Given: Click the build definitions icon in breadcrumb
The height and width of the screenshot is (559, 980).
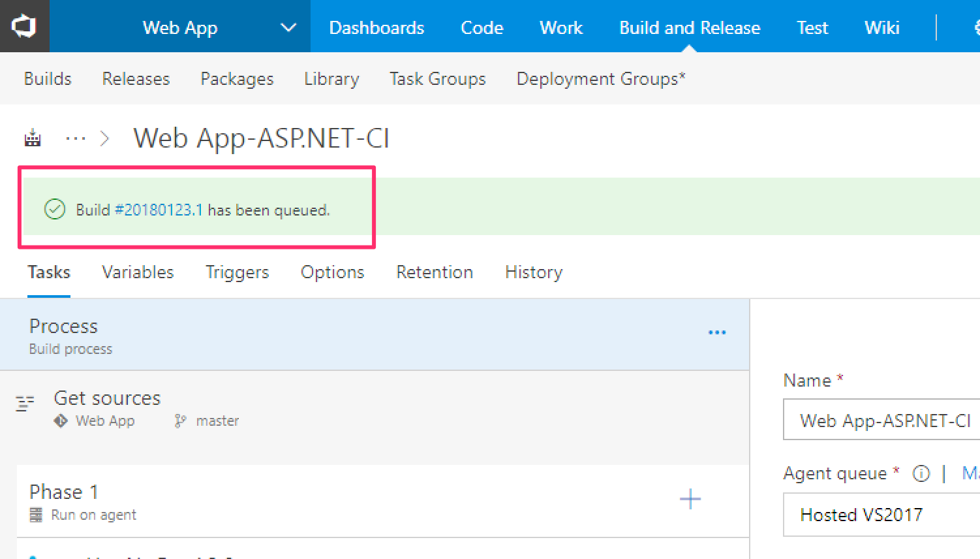Looking at the screenshot, I should [x=33, y=138].
